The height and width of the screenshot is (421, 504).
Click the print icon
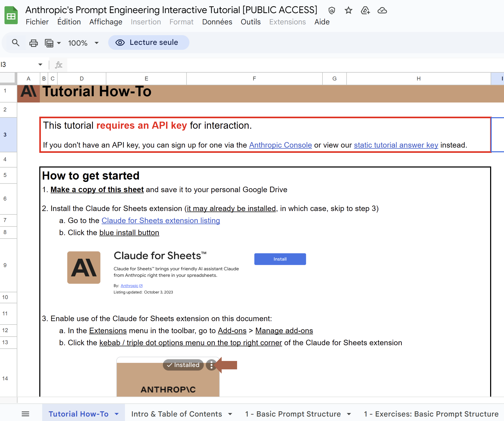34,43
